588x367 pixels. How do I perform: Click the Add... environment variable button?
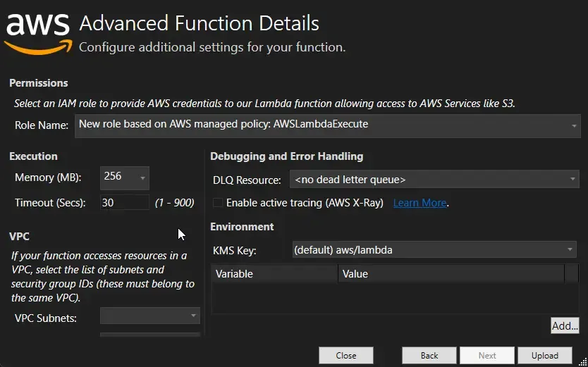pos(565,326)
